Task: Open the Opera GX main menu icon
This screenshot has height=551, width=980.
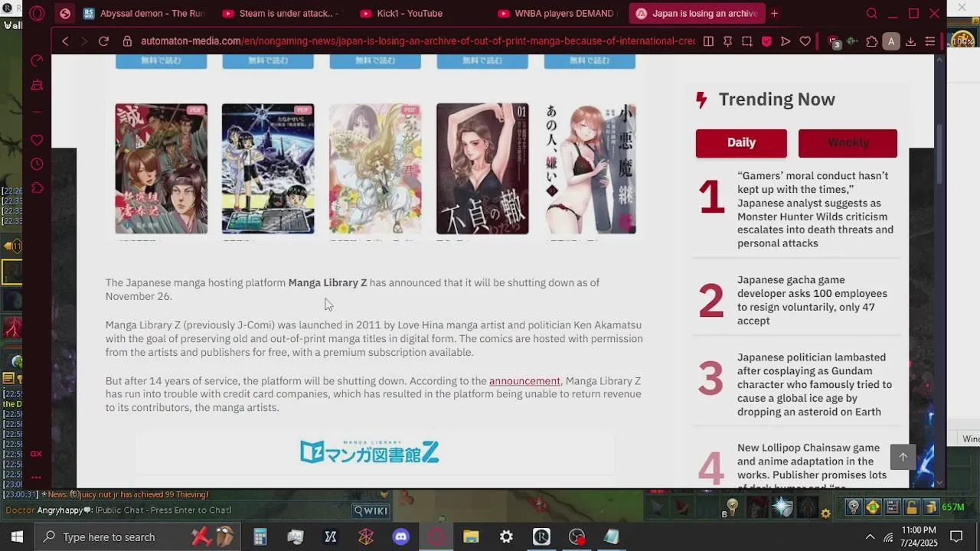Action: tap(37, 14)
